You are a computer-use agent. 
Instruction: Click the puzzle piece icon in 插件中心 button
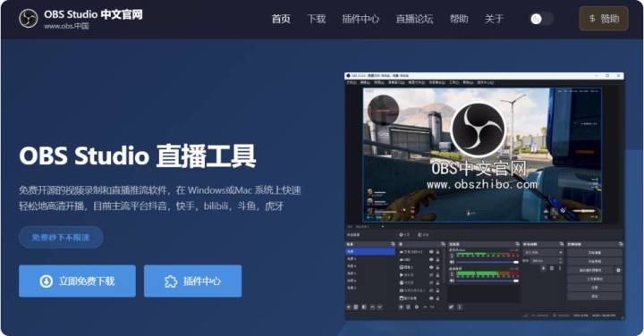pyautogui.click(x=171, y=281)
